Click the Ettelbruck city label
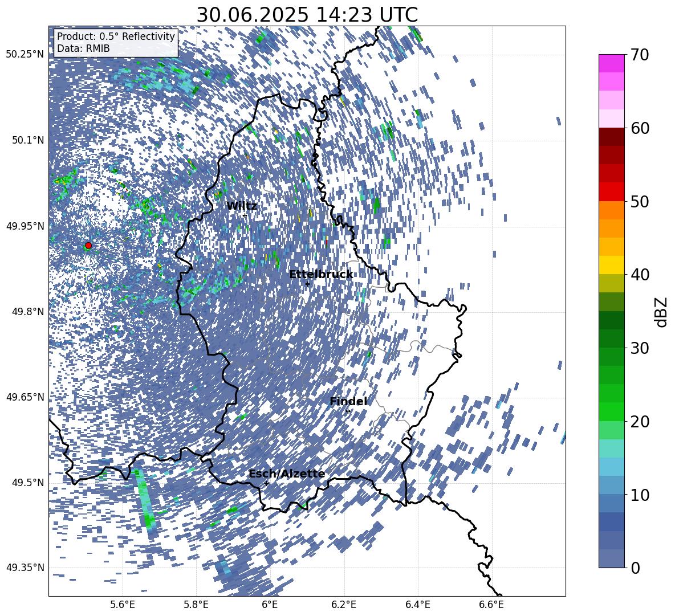Screen dimensions: 675x616 pyautogui.click(x=321, y=275)
